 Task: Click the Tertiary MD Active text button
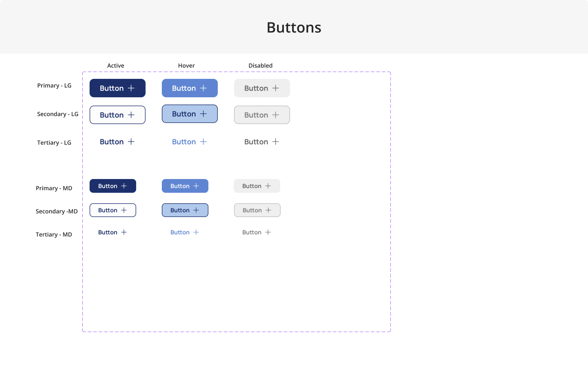[113, 232]
